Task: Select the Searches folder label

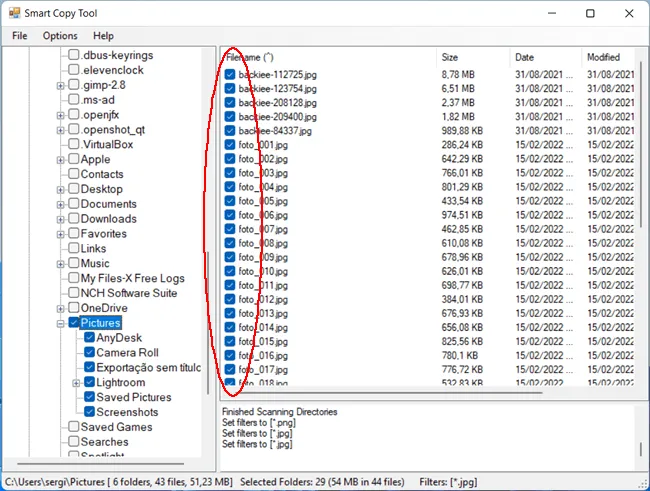Action: (104, 442)
